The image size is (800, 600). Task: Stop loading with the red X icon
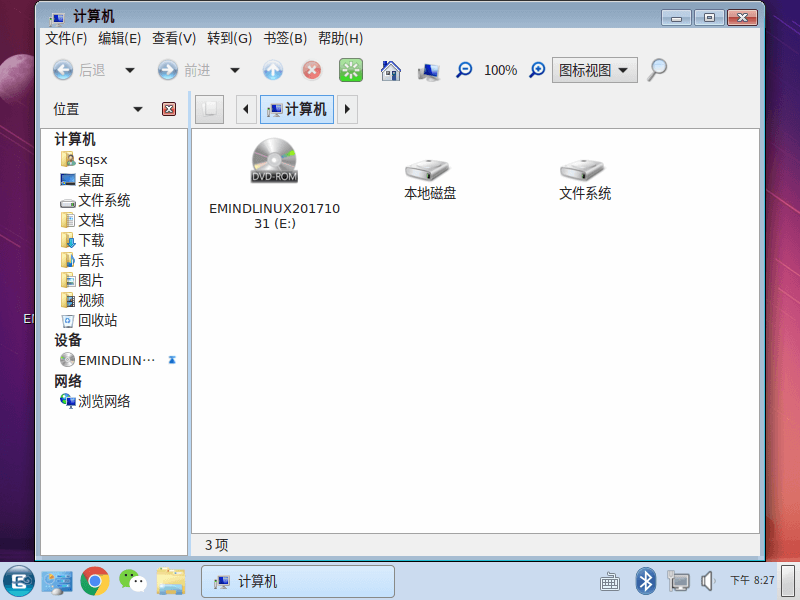[x=312, y=70]
